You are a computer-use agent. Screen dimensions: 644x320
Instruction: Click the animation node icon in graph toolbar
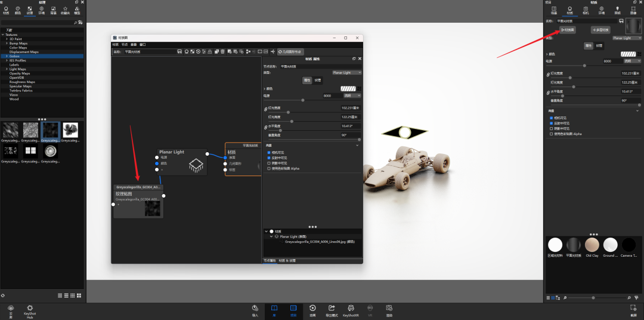coord(199,51)
